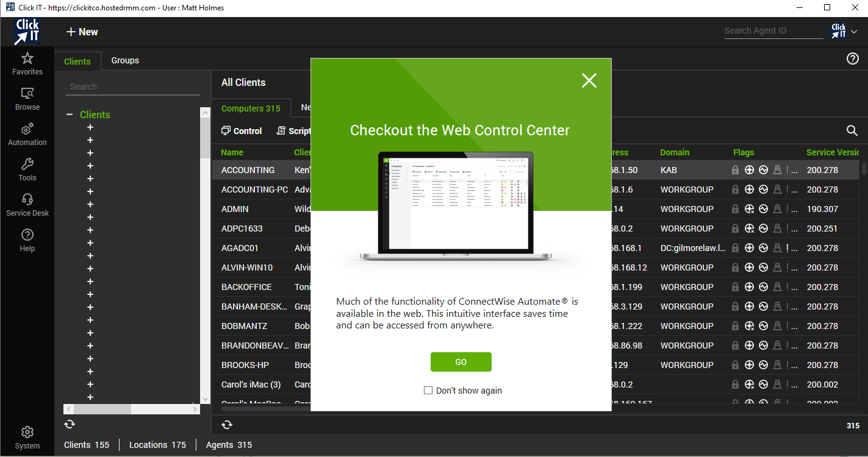The image size is (868, 457).
Task: Sort the table by the Name column header
Action: coord(232,152)
